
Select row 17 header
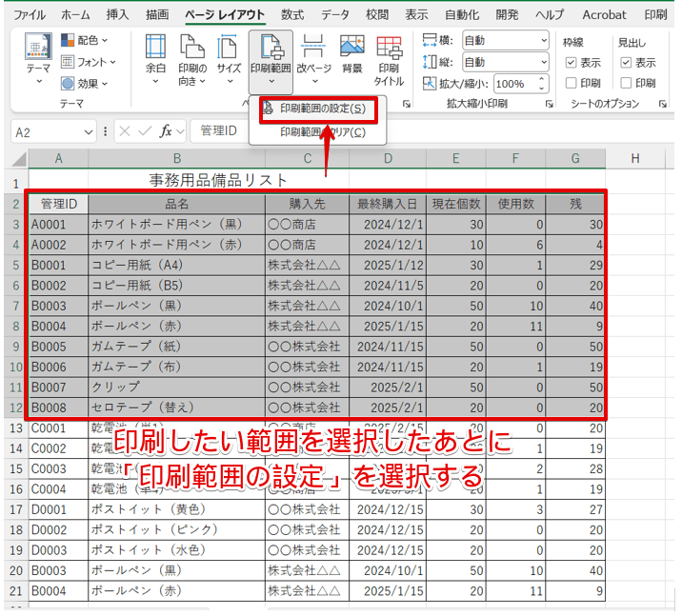point(15,509)
